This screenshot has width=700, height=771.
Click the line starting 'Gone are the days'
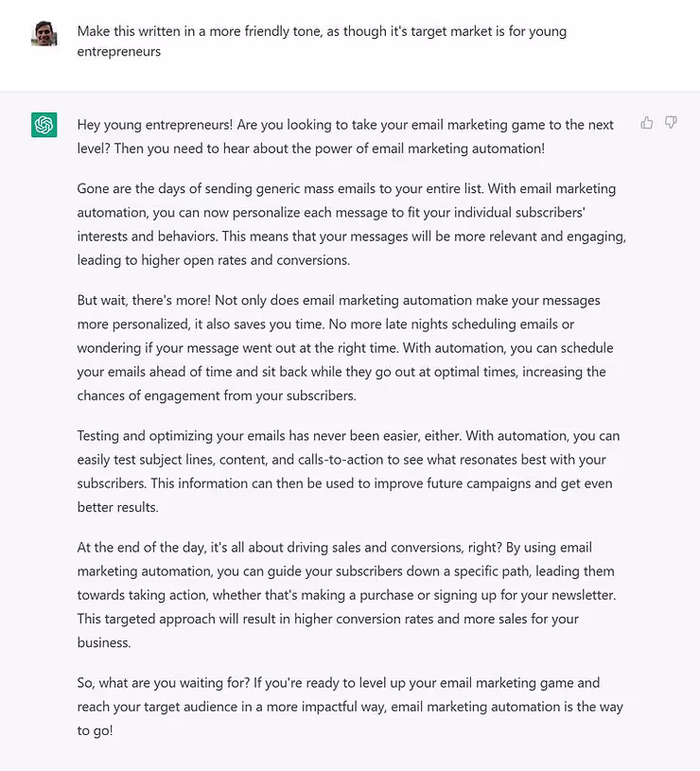pyautogui.click(x=346, y=189)
